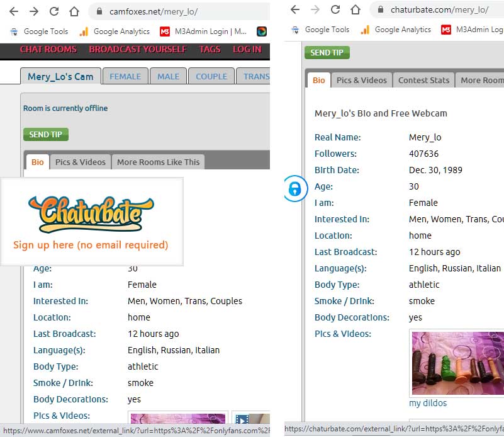Click the Chaturbate logo in the sign-up popup
This screenshot has width=504, height=437.
click(x=91, y=215)
